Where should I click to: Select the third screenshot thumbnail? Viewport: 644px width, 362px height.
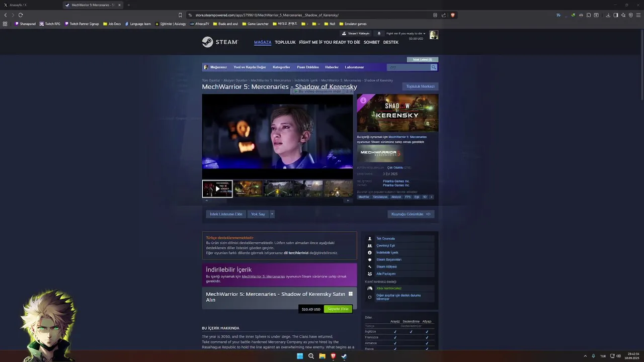click(x=278, y=189)
